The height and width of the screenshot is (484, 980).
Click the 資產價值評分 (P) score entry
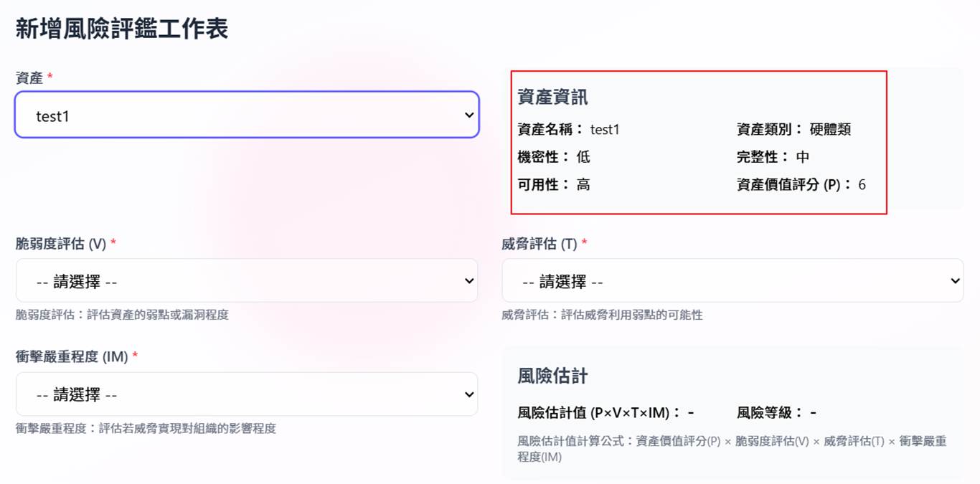click(x=801, y=184)
